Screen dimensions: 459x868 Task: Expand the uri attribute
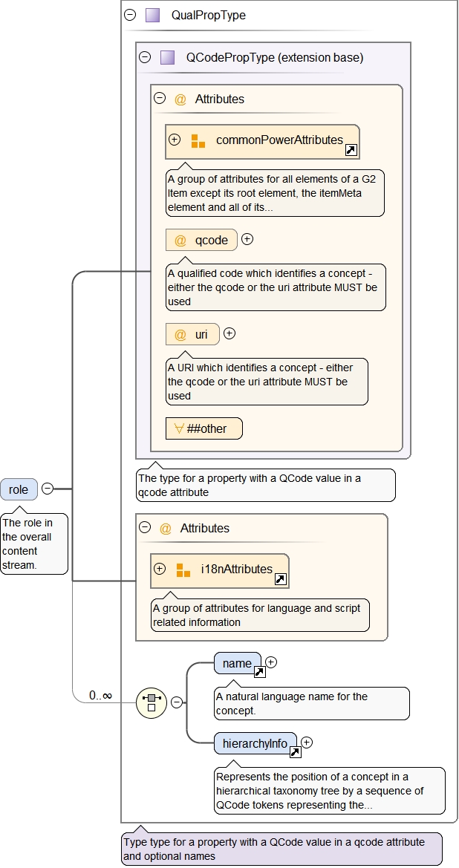(229, 333)
